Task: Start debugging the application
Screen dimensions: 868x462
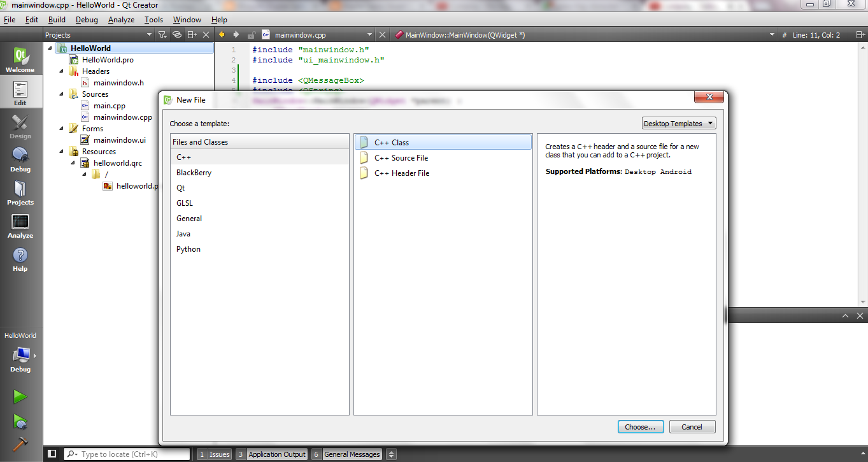Action: pyautogui.click(x=20, y=422)
